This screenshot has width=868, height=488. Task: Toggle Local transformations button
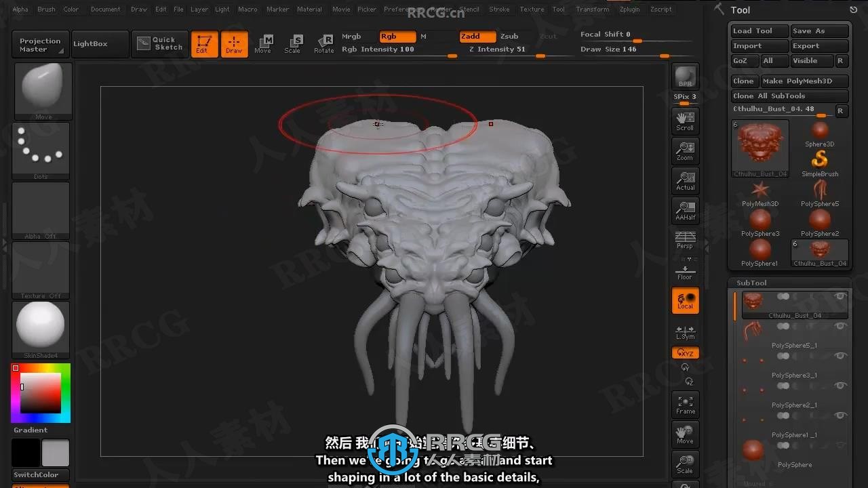685,300
